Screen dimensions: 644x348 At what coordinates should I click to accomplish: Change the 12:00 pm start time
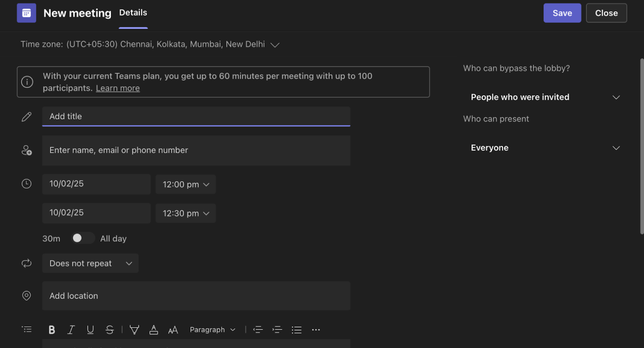click(185, 184)
